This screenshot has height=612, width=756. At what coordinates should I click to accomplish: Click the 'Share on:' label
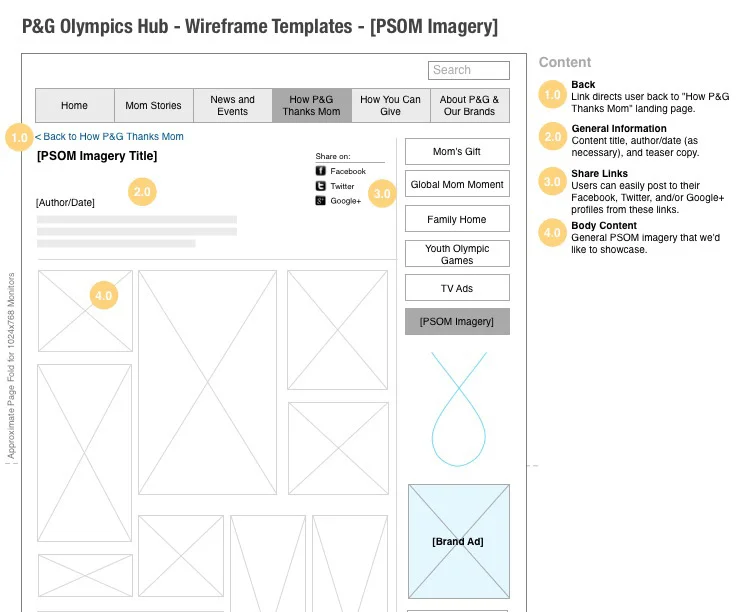click(333, 156)
